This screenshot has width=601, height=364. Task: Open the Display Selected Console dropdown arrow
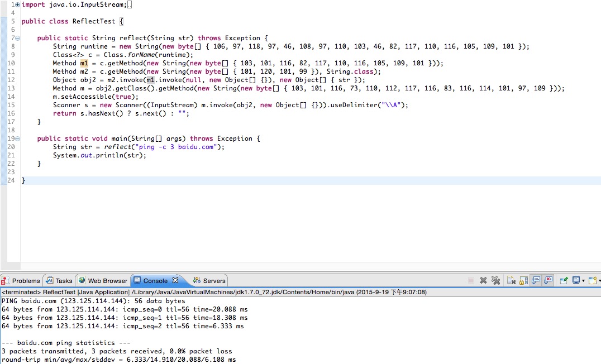click(x=583, y=281)
